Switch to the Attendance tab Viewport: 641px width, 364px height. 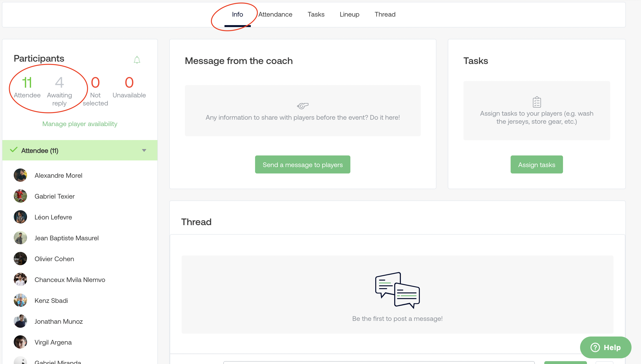(275, 14)
